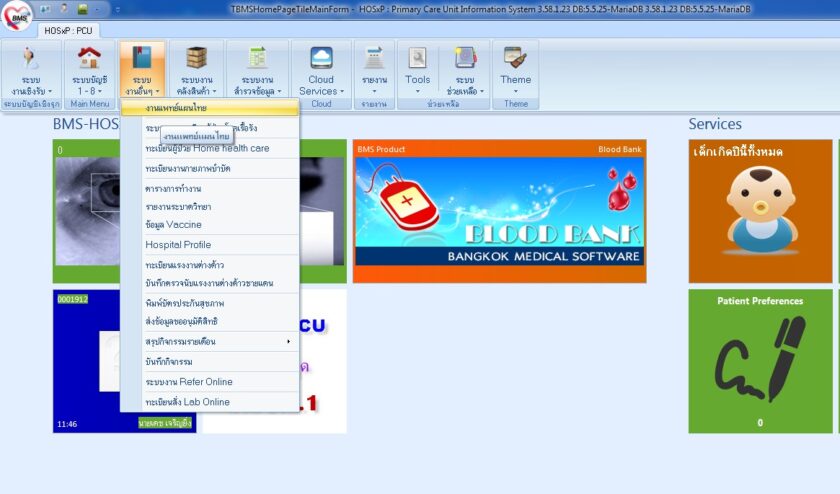Select ทะเบียนสั่ง Lab Online menu item
This screenshot has width=840, height=494.
tap(210, 402)
